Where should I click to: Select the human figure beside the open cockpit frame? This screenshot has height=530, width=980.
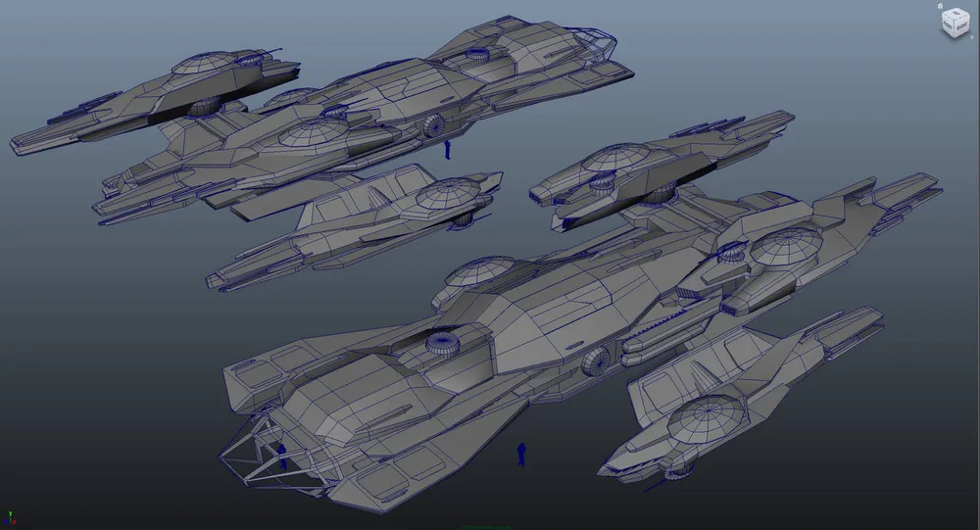click(x=282, y=457)
